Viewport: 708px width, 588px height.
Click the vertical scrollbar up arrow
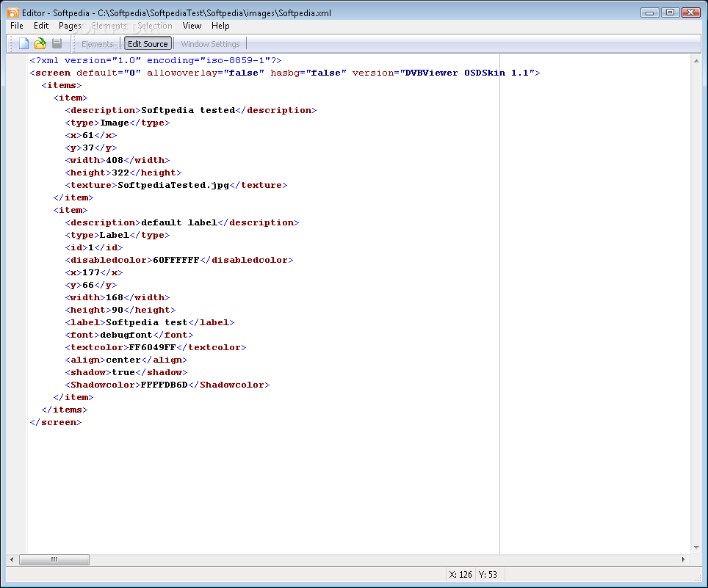[696, 61]
